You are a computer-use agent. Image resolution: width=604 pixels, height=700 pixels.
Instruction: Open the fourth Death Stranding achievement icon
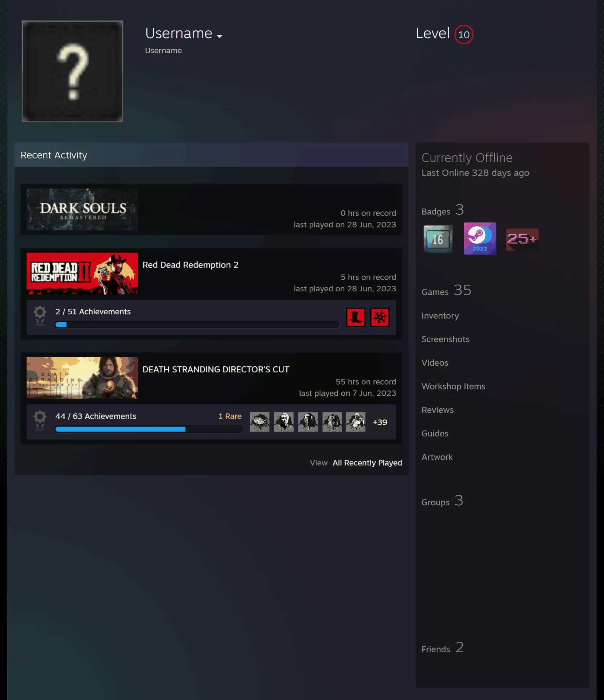[332, 422]
